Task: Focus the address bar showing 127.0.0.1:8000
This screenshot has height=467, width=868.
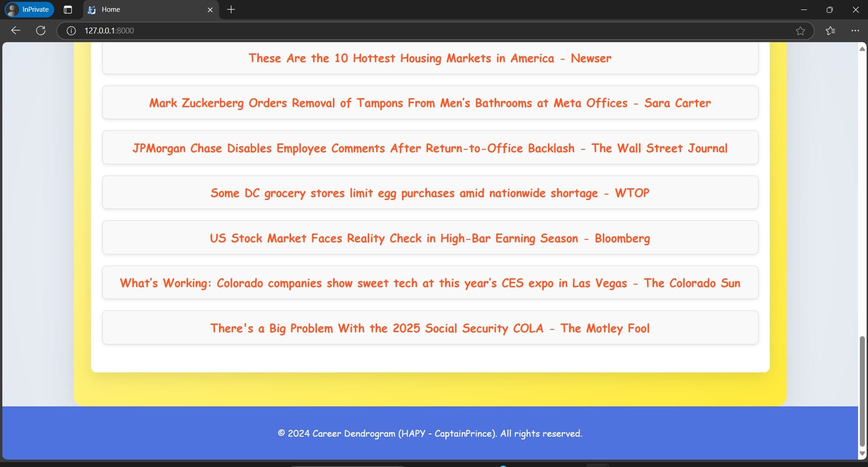Action: [x=434, y=31]
